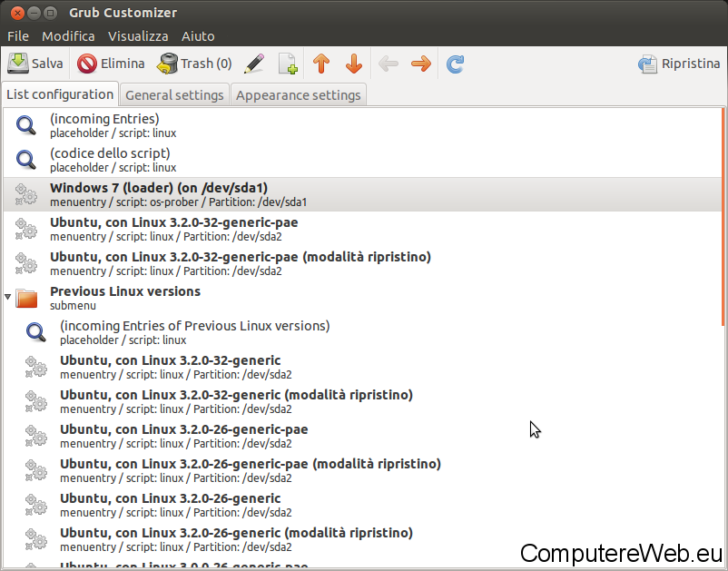Select Ubuntu, con Linux 3.2.0-26-generic-pae entry title
Image resolution: width=728 pixels, height=571 pixels.
184,429
